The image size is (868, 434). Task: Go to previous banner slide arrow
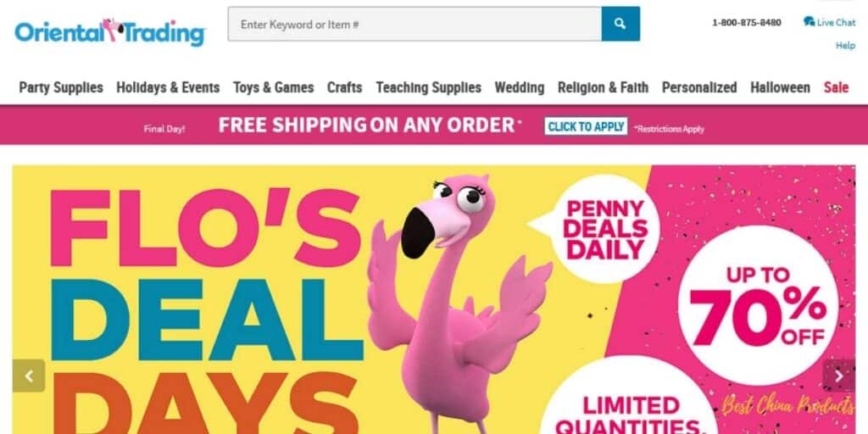pos(29,376)
